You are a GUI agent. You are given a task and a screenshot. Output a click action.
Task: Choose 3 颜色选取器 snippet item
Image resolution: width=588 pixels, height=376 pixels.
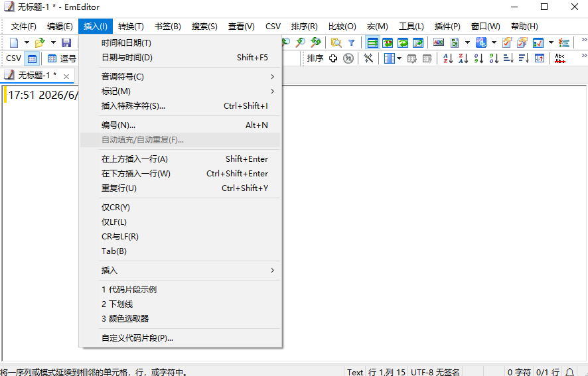pyautogui.click(x=180, y=319)
